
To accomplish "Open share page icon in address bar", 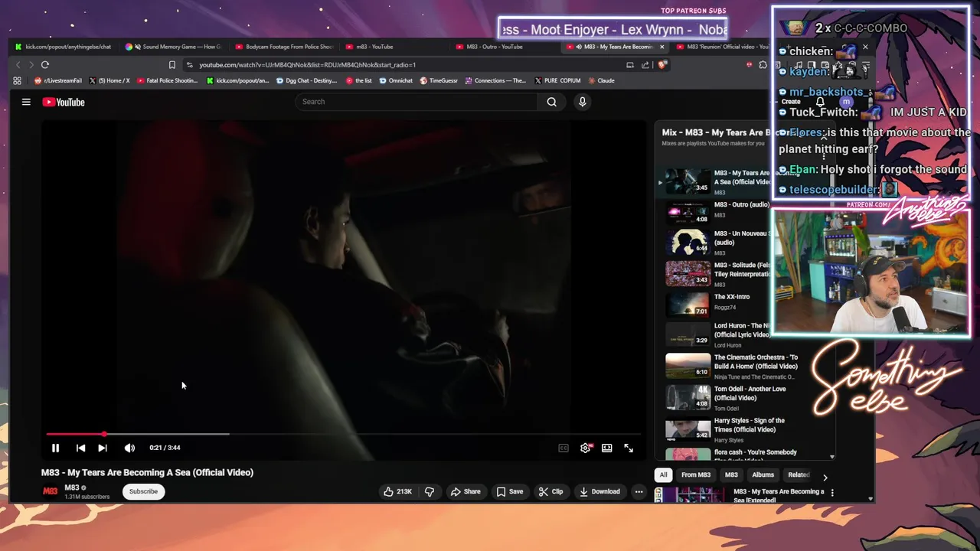I will (x=645, y=65).
